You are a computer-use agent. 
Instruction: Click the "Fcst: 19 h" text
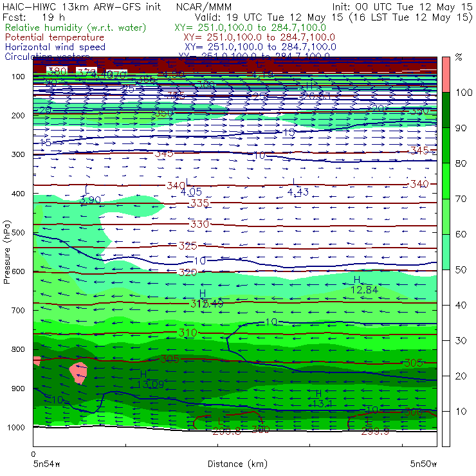[33, 17]
